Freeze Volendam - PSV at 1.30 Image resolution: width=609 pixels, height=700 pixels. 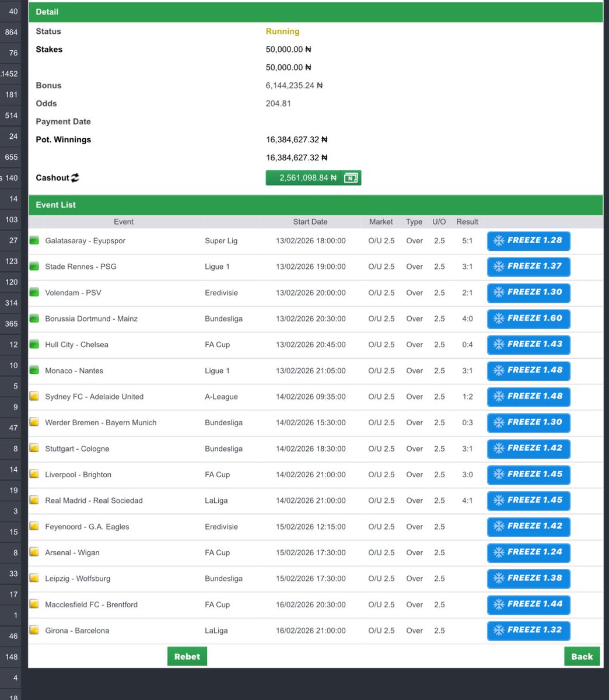(x=528, y=292)
